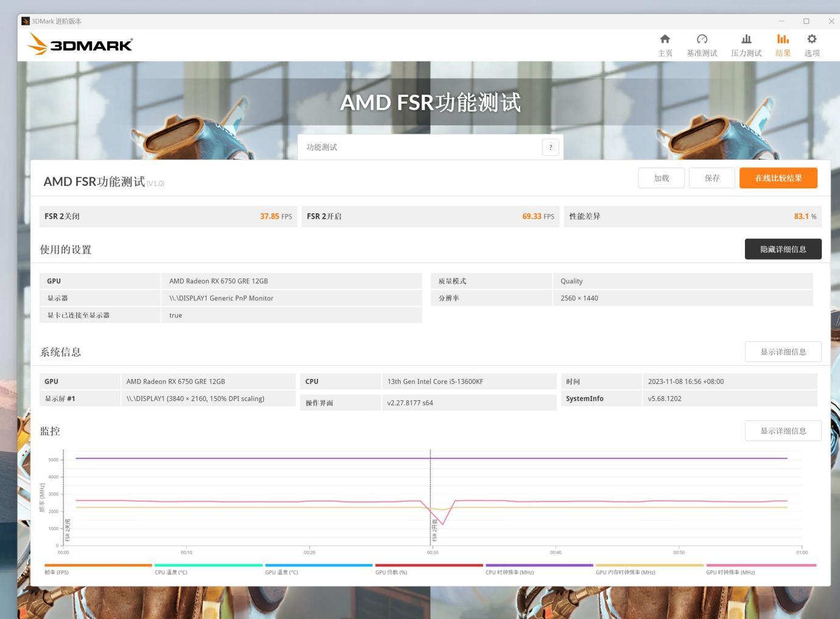
Task: Click the true value for 显卡已连接至显示器
Action: pyautogui.click(x=175, y=315)
